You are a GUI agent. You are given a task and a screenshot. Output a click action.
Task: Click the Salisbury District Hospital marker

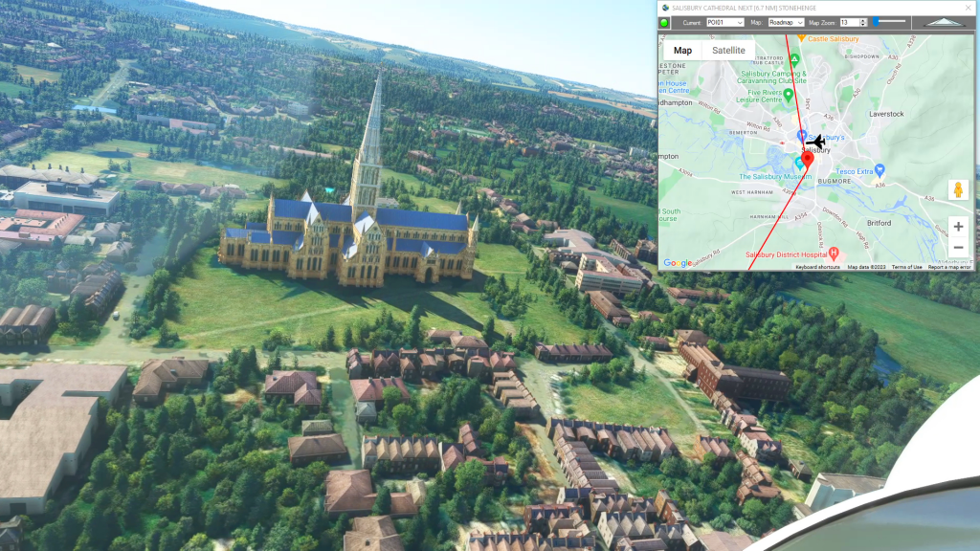click(x=834, y=253)
